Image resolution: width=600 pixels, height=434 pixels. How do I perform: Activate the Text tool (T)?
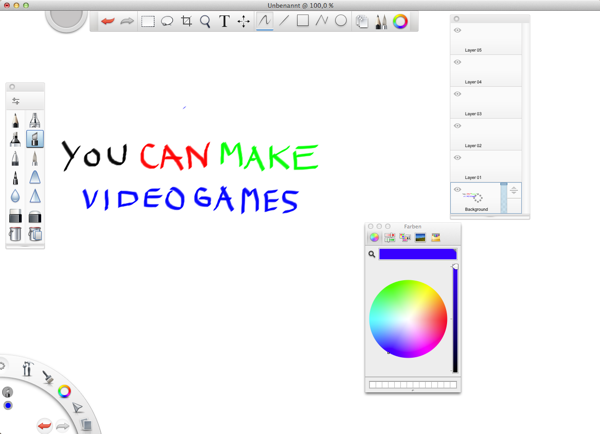coord(224,21)
